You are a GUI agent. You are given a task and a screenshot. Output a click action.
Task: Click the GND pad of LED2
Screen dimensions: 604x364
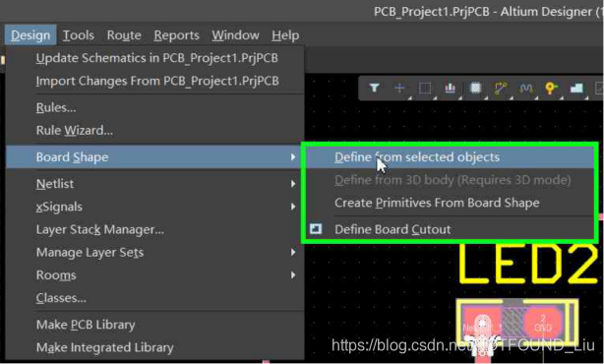[x=542, y=323]
